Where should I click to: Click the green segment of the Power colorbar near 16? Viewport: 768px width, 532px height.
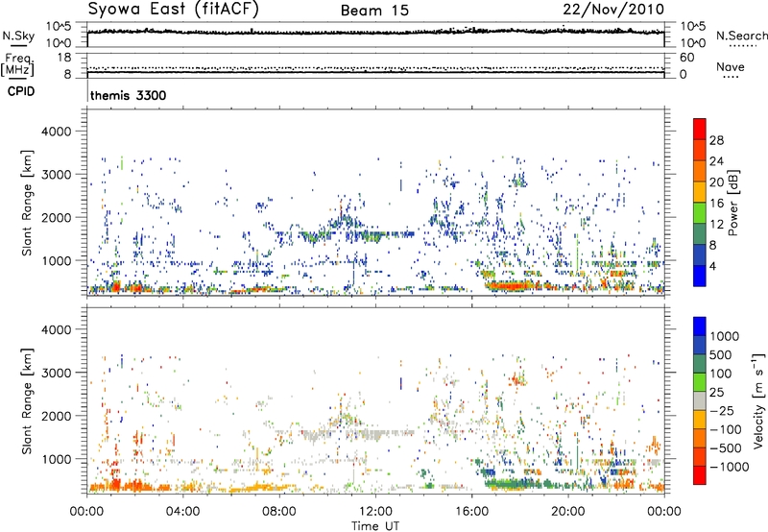700,213
